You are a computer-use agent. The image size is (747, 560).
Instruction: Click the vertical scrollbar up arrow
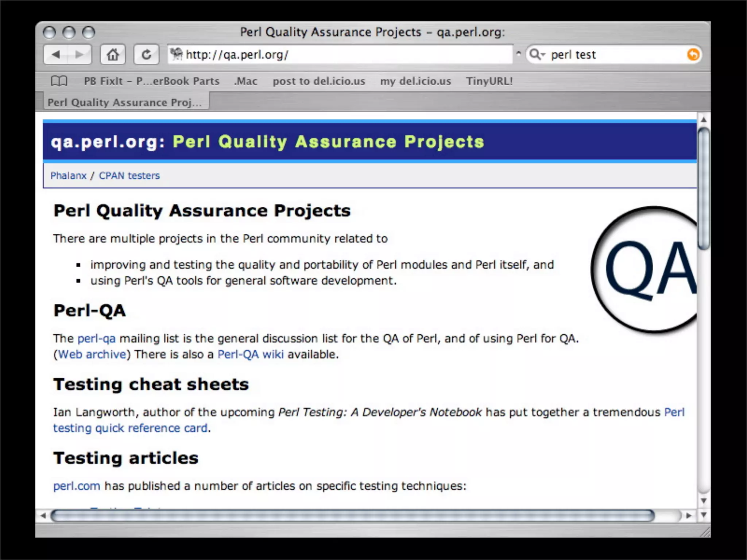(x=704, y=120)
